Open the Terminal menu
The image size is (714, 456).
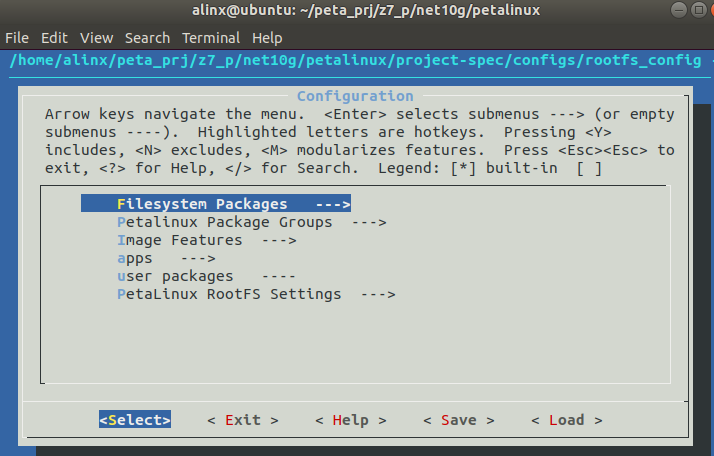pyautogui.click(x=211, y=38)
